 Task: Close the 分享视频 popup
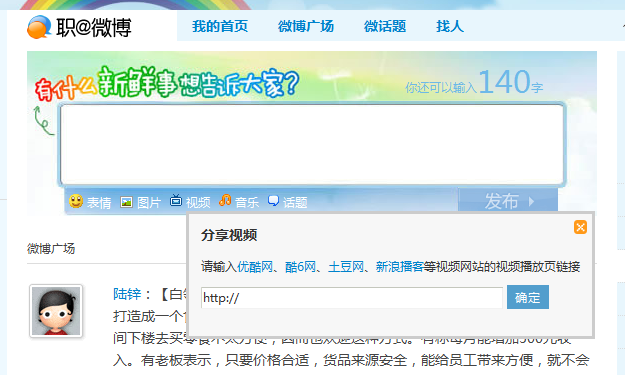pos(580,227)
